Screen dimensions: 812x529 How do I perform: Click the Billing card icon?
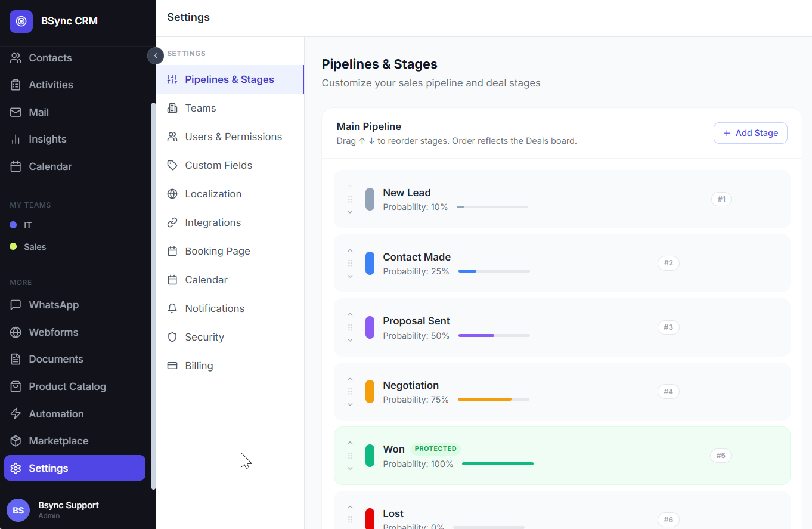(172, 366)
